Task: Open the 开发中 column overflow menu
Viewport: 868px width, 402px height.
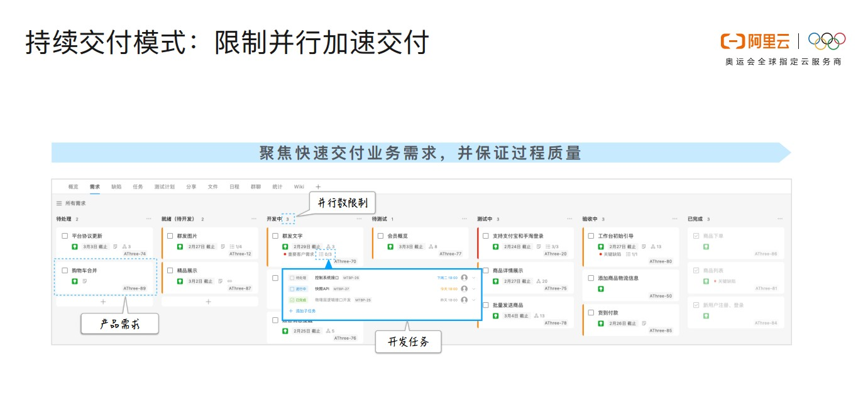Action: click(x=359, y=217)
